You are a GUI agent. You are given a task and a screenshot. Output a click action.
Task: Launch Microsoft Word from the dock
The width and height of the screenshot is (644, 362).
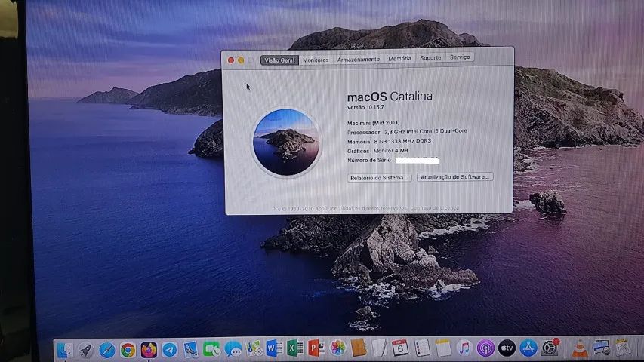pyautogui.click(x=274, y=348)
